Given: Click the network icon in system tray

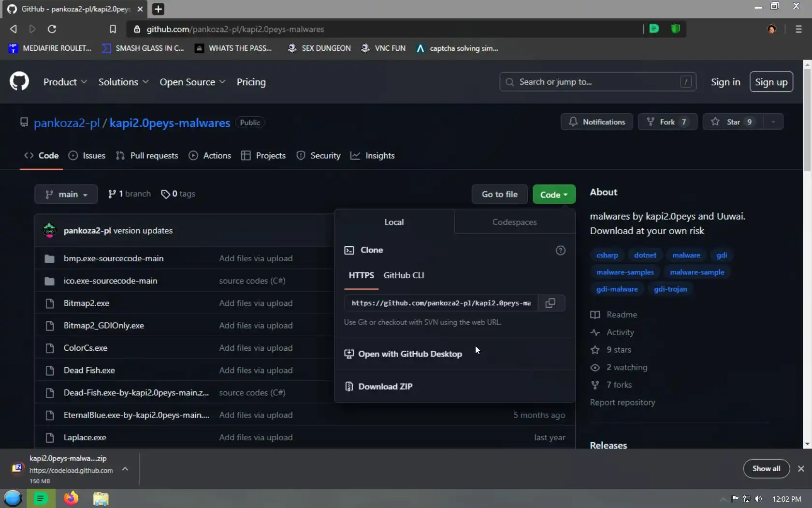Looking at the screenshot, I should click(747, 499).
